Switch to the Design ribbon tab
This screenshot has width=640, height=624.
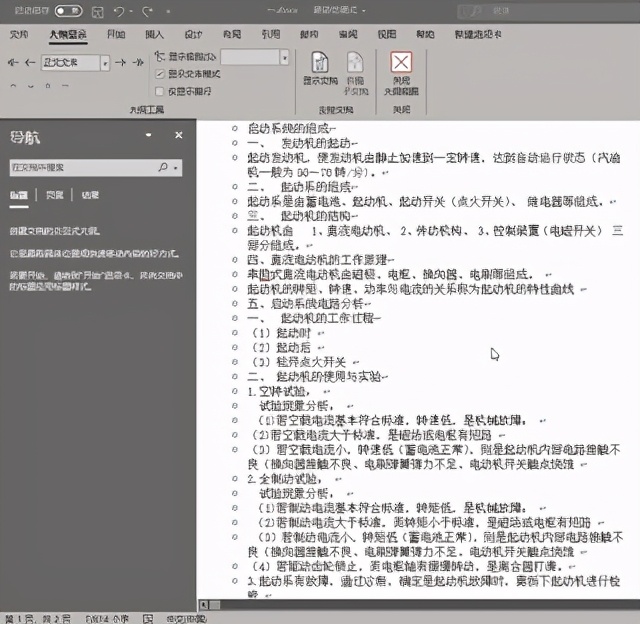(x=193, y=34)
